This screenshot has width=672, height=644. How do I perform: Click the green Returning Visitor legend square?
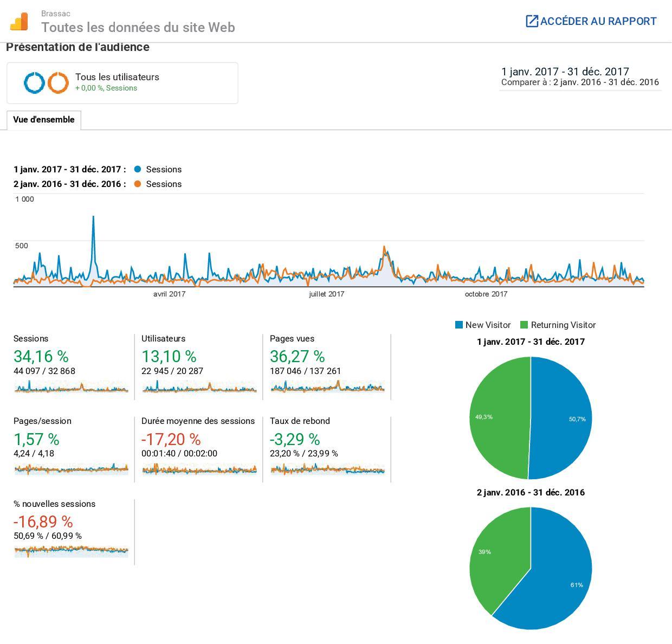(524, 325)
